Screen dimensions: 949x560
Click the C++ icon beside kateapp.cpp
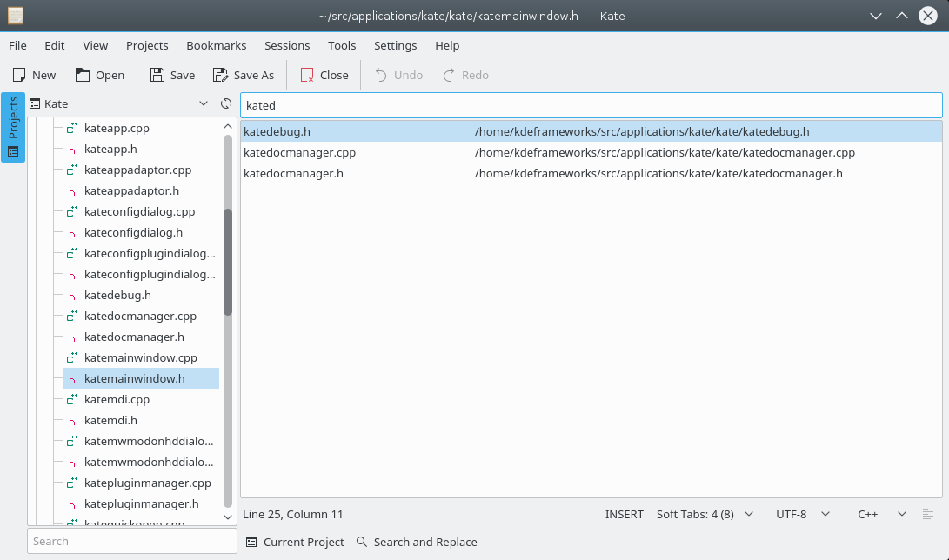point(73,128)
